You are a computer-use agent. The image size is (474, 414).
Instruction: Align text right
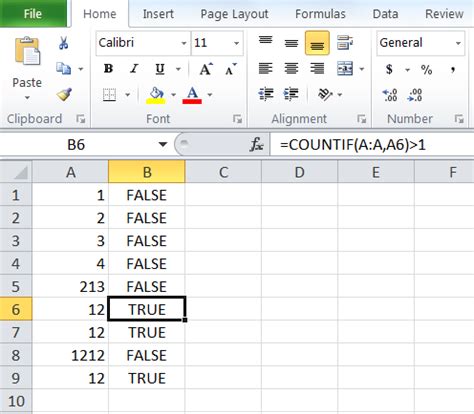click(317, 69)
